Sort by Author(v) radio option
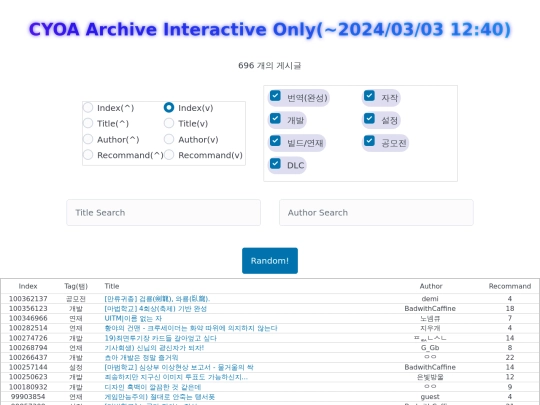Screen dimensions: 540x405 tap(169, 139)
